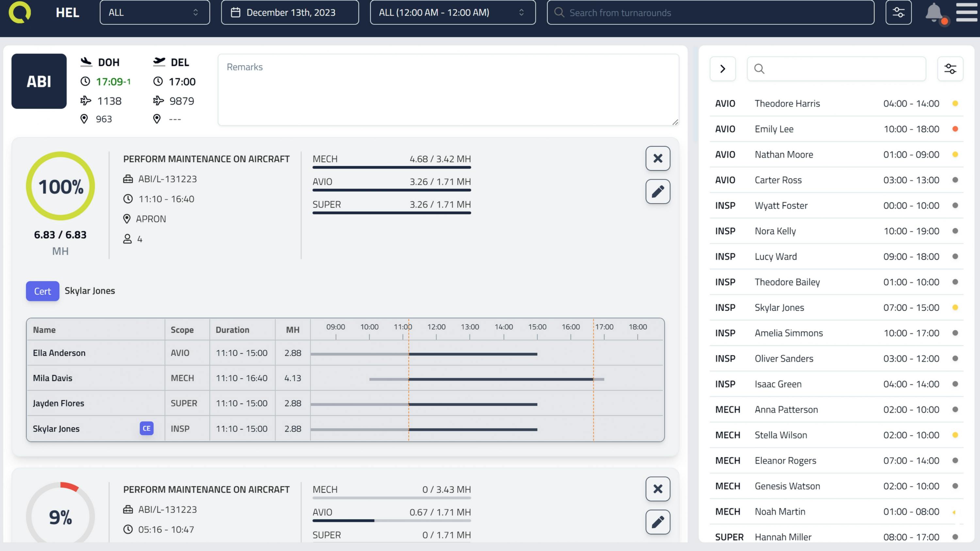Open the ALL station dropdown

click(155, 12)
